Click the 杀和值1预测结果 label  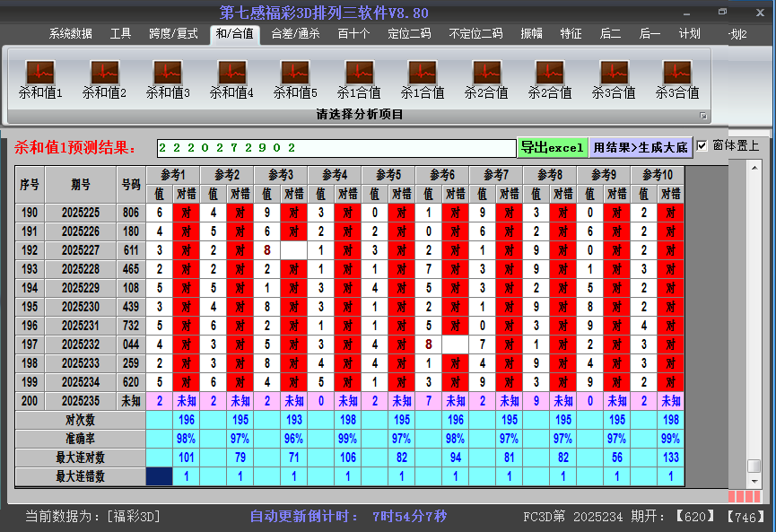(x=75, y=147)
